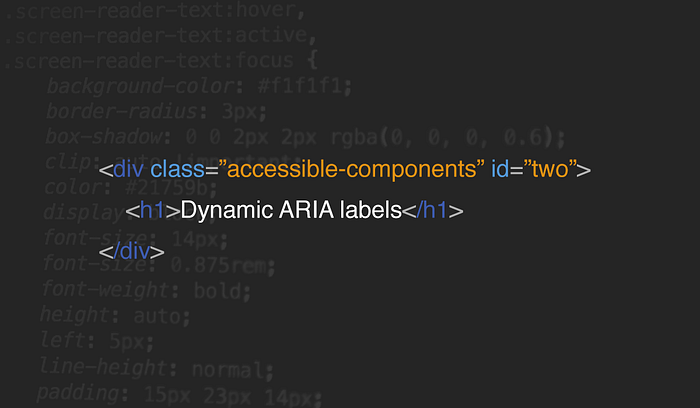Click the "two" id value

point(550,169)
